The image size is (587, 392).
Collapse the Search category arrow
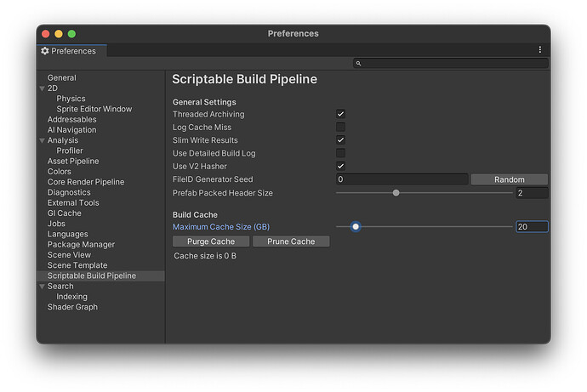42,287
